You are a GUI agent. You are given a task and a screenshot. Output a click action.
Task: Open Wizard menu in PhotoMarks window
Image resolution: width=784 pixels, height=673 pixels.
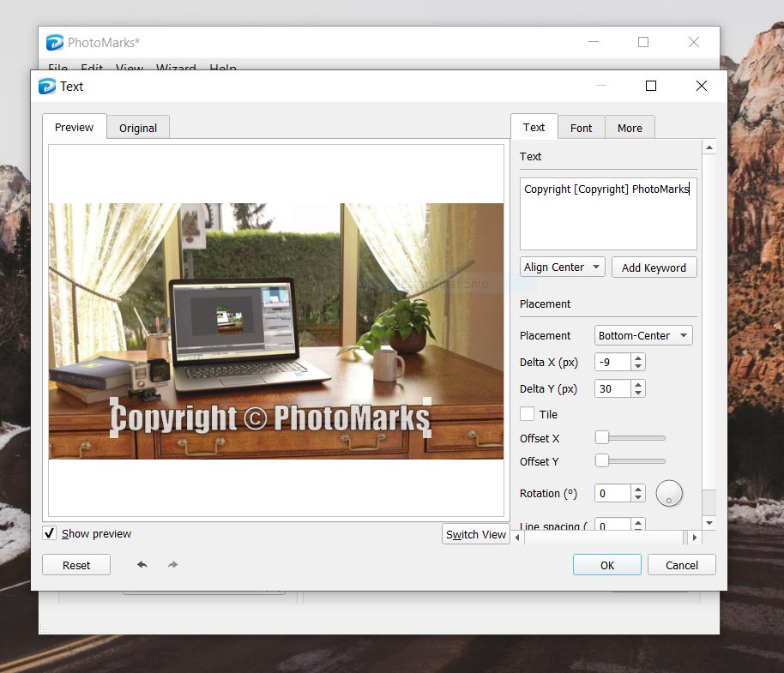coord(176,68)
